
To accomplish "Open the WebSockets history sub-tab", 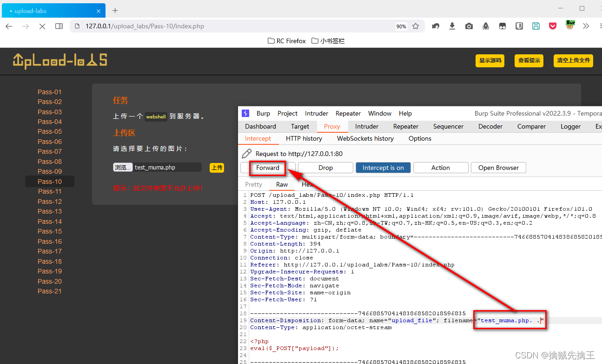I will 365,138.
